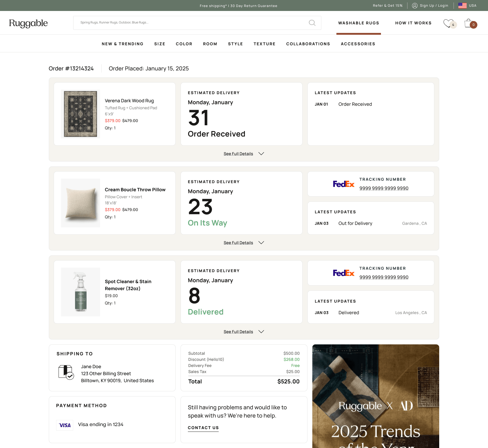Expand chevron for Spot Cleaner details
The image size is (488, 448).
pyautogui.click(x=261, y=332)
